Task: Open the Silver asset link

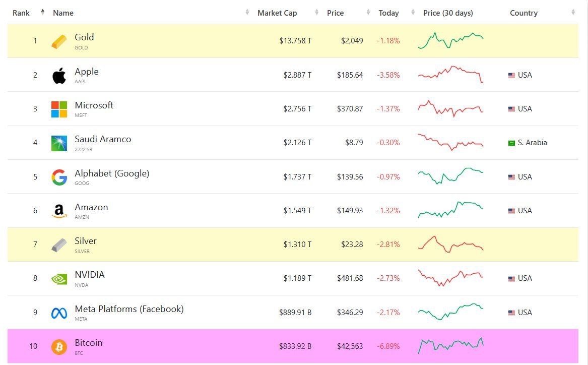Action: [x=86, y=241]
